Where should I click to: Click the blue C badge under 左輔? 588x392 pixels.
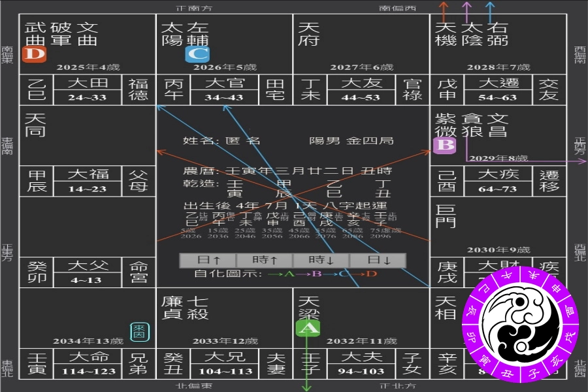(x=197, y=54)
